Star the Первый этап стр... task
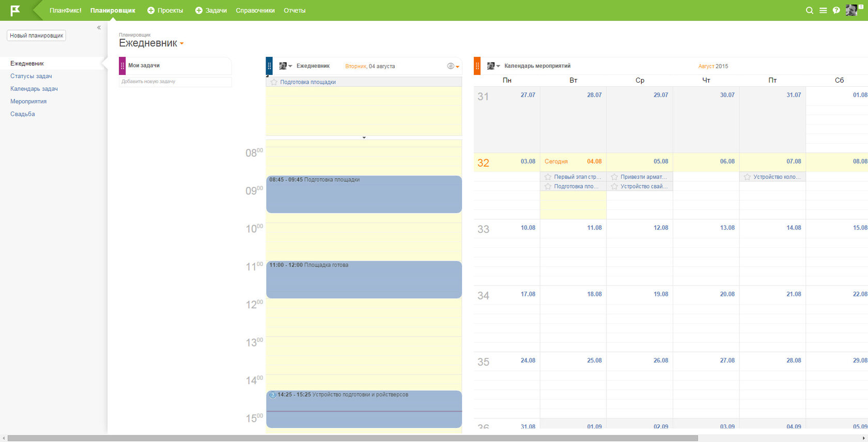 (548, 177)
